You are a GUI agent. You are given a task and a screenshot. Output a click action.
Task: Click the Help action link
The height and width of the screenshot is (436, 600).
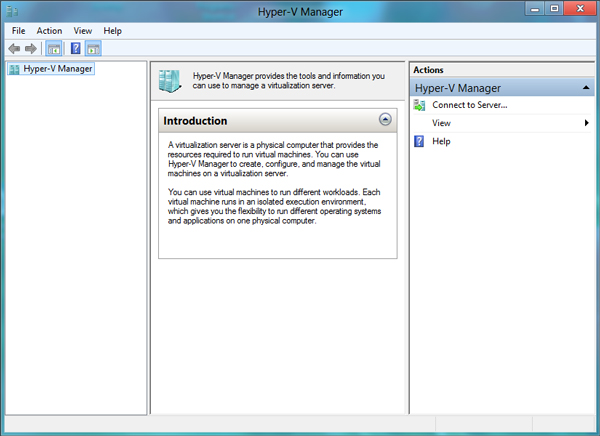441,141
